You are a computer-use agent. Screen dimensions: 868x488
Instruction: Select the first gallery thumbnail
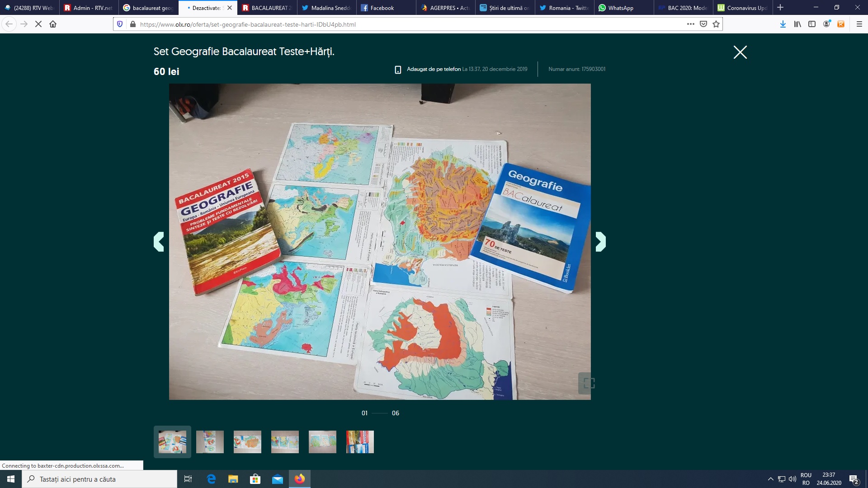click(x=172, y=442)
